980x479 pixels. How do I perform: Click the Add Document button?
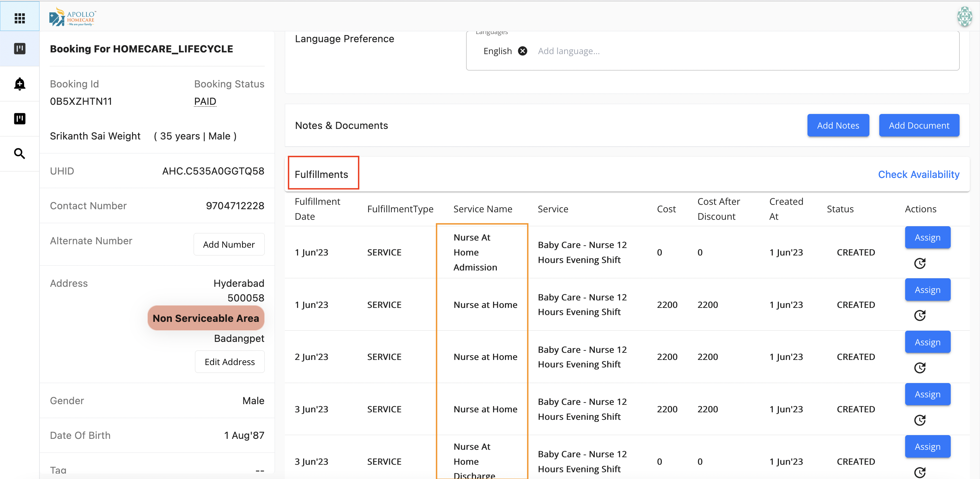(x=919, y=126)
